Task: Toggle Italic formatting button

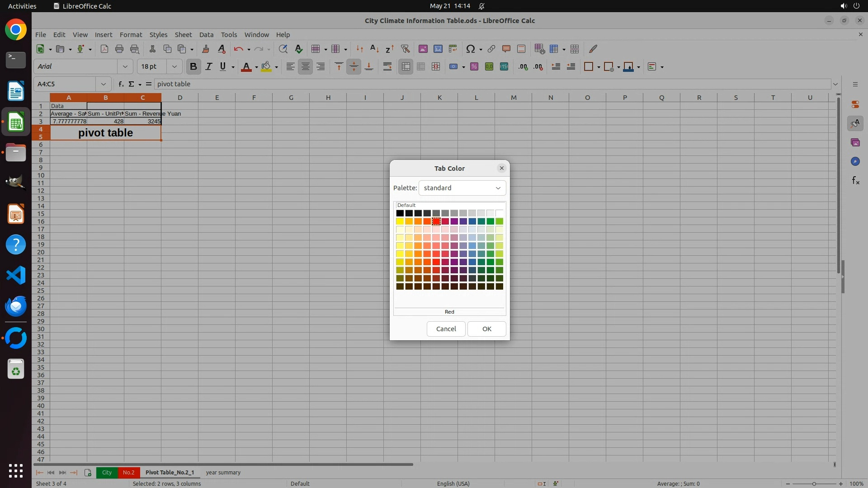Action: pos(208,67)
